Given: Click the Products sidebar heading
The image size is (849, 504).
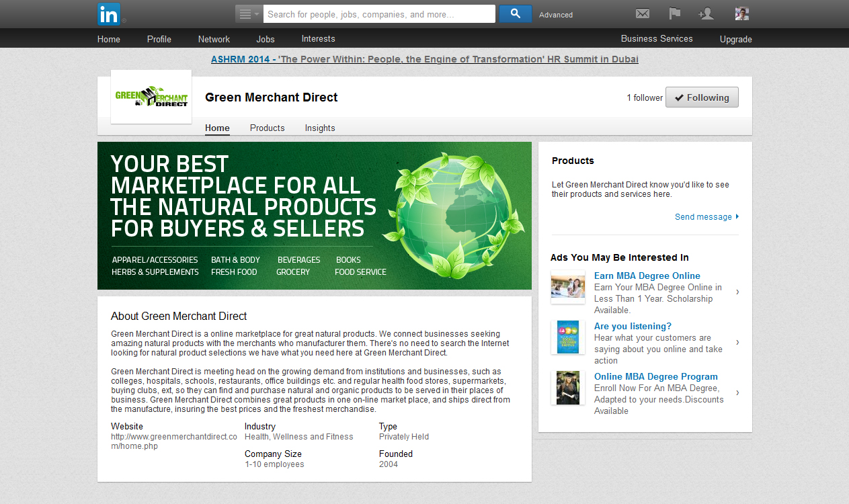Looking at the screenshot, I should (573, 161).
